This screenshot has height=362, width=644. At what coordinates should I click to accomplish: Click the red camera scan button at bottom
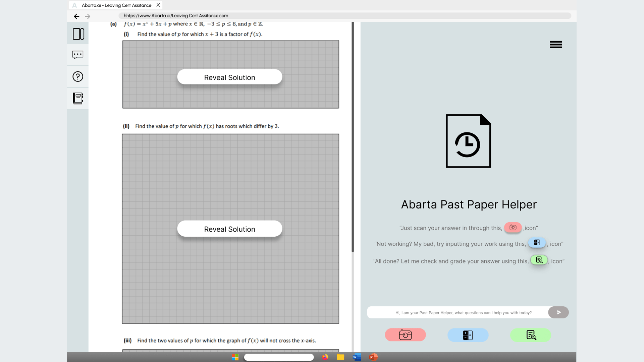[x=405, y=335]
